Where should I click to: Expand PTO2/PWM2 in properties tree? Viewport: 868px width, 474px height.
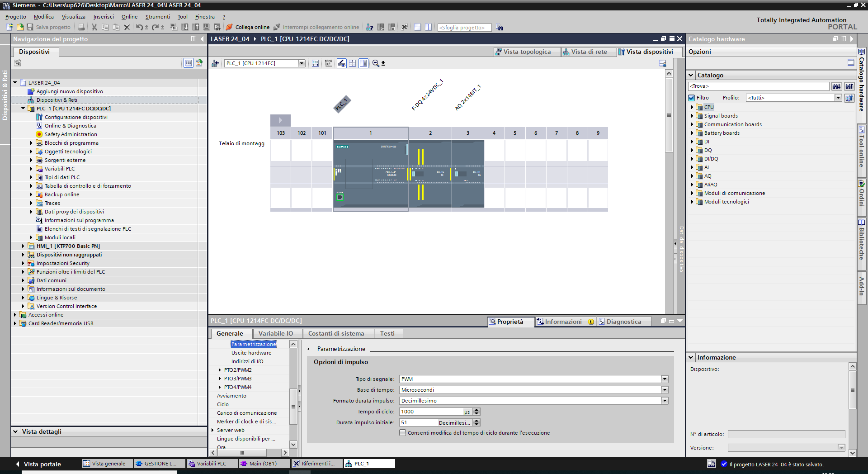(x=220, y=370)
